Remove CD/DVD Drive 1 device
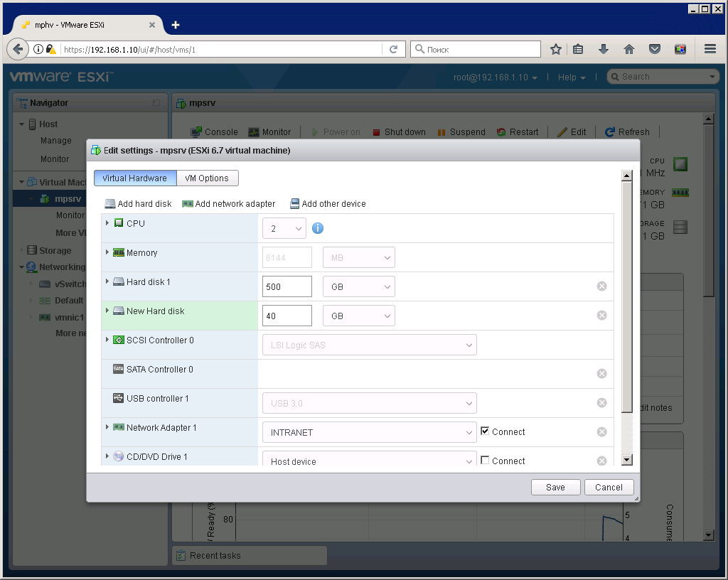Viewport: 728px width, 580px height. [x=601, y=461]
